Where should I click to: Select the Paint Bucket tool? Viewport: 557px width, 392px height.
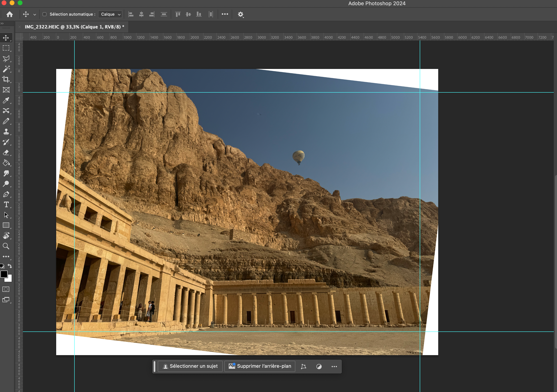[x=6, y=163]
